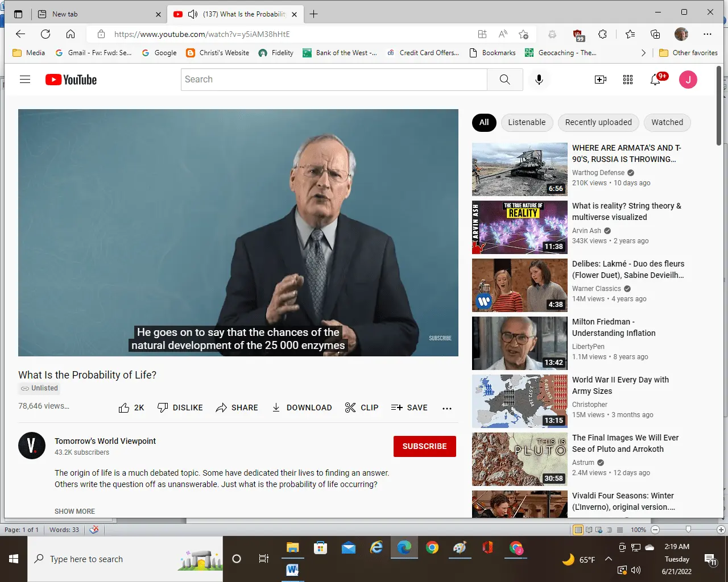This screenshot has height=582, width=728.
Task: Open the Create video camera icon
Action: click(x=601, y=80)
